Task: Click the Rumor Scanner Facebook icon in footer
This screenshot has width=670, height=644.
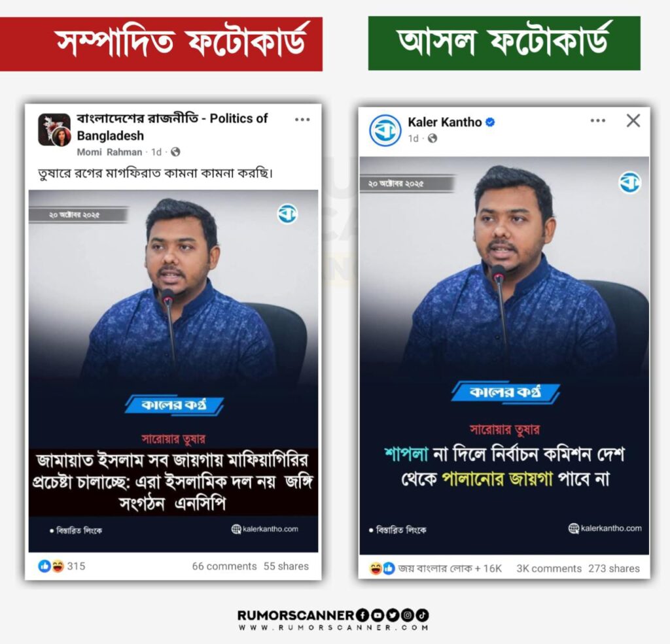Action: point(361,615)
